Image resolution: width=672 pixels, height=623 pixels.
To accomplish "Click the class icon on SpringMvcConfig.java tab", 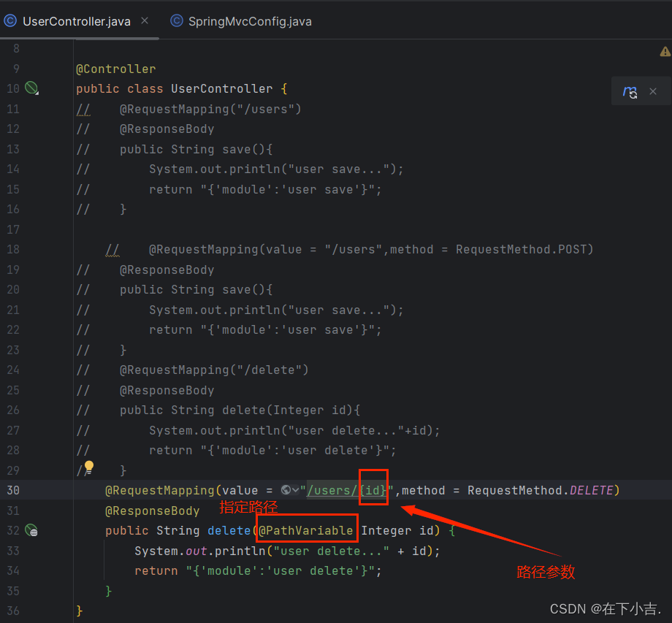I will tap(177, 20).
